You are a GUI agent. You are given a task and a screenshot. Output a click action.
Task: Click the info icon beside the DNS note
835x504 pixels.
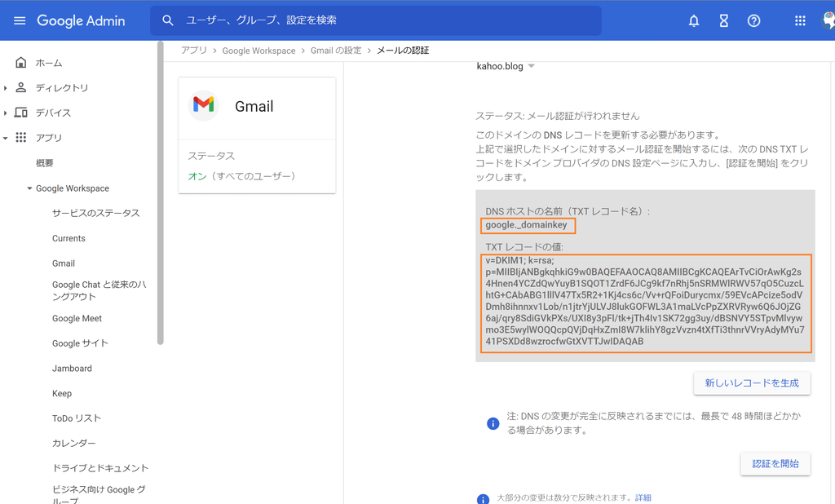click(493, 423)
